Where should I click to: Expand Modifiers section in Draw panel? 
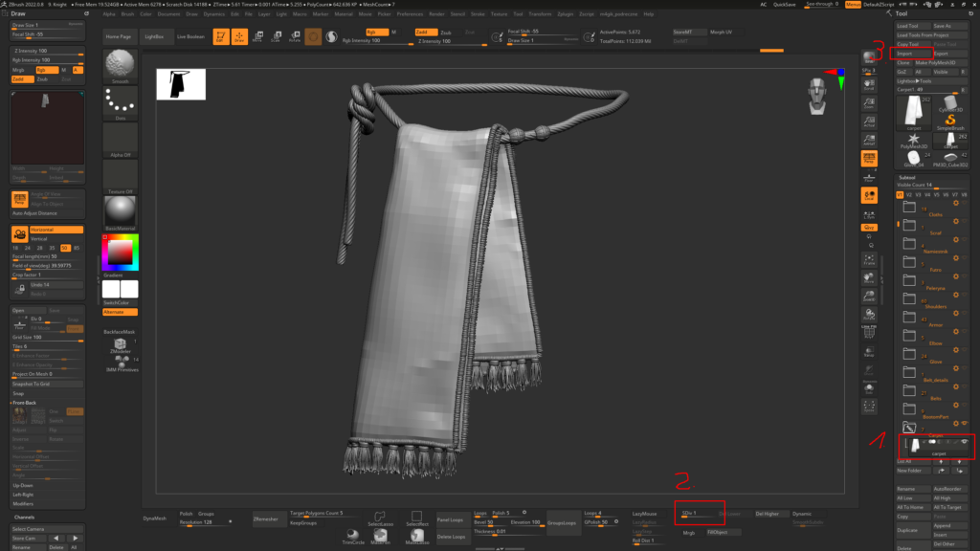coord(23,503)
